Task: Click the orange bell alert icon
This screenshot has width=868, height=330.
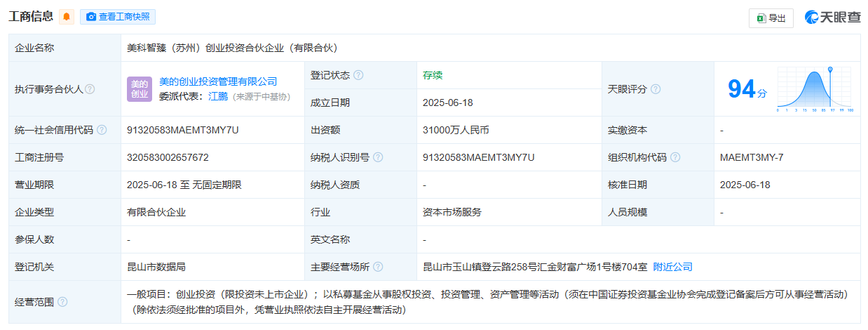Action: 67,17
